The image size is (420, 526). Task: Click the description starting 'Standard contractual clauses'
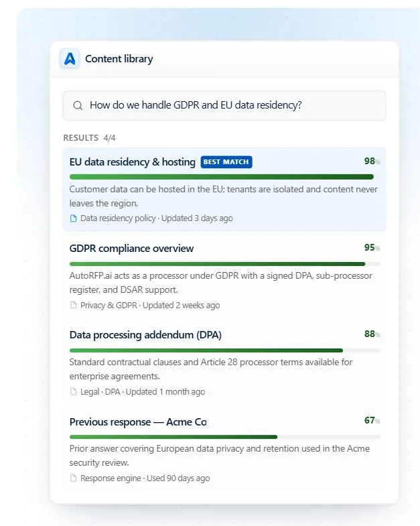[x=211, y=369]
